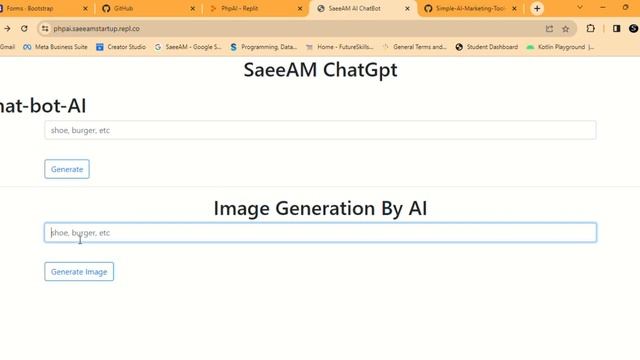The width and height of the screenshot is (640, 360).
Task: Close the Forms - Bootstrap tab
Action: (x=85, y=9)
